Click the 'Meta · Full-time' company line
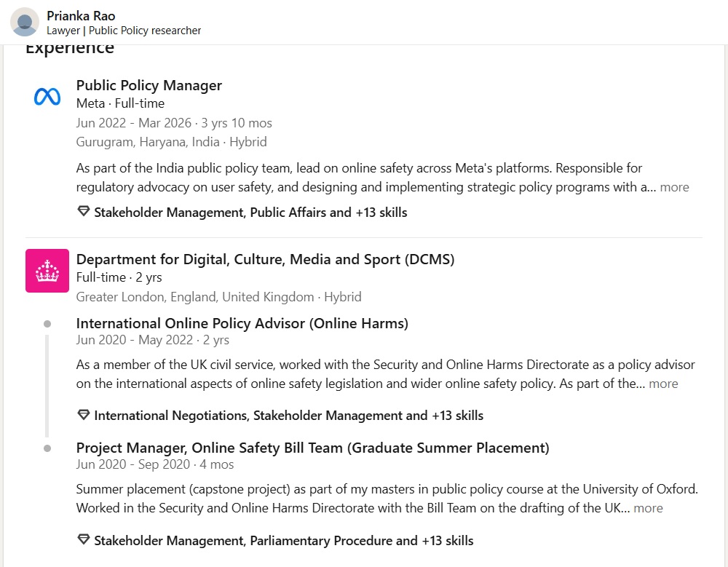728x567 pixels. coord(120,103)
